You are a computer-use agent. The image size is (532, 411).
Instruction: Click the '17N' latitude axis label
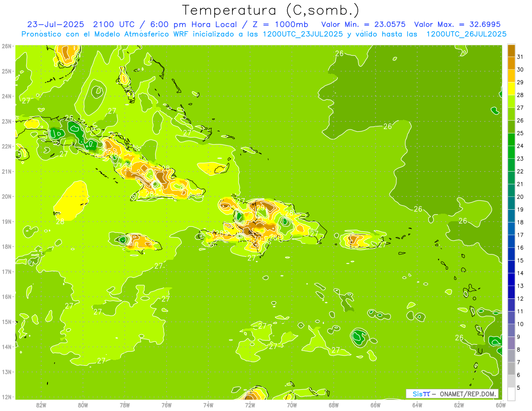point(7,271)
